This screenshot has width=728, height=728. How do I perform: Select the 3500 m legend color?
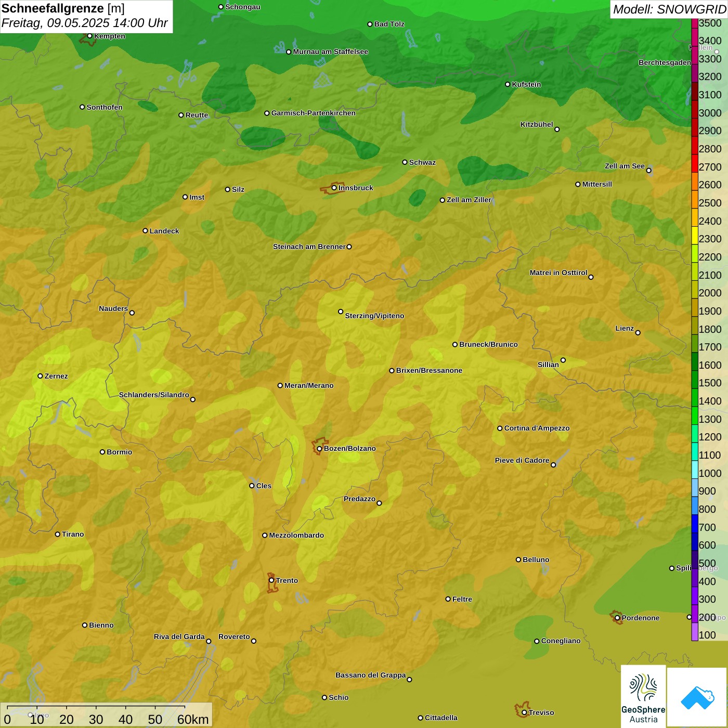tap(695, 23)
